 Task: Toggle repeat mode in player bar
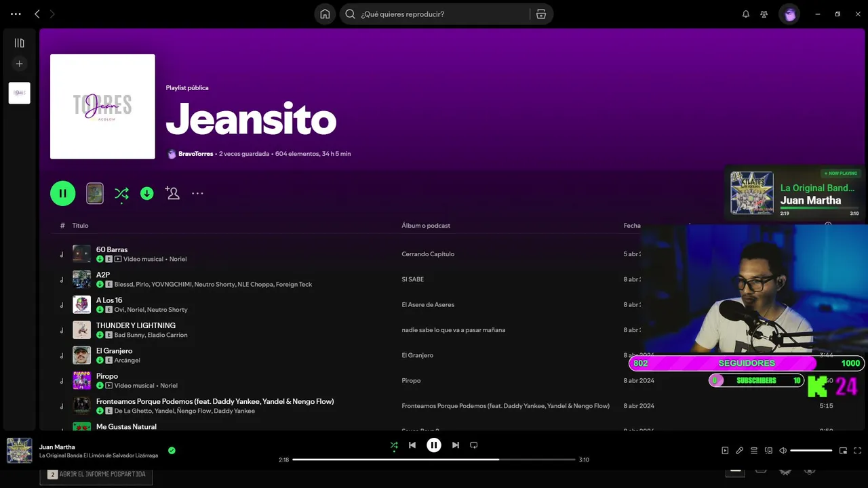click(x=474, y=445)
